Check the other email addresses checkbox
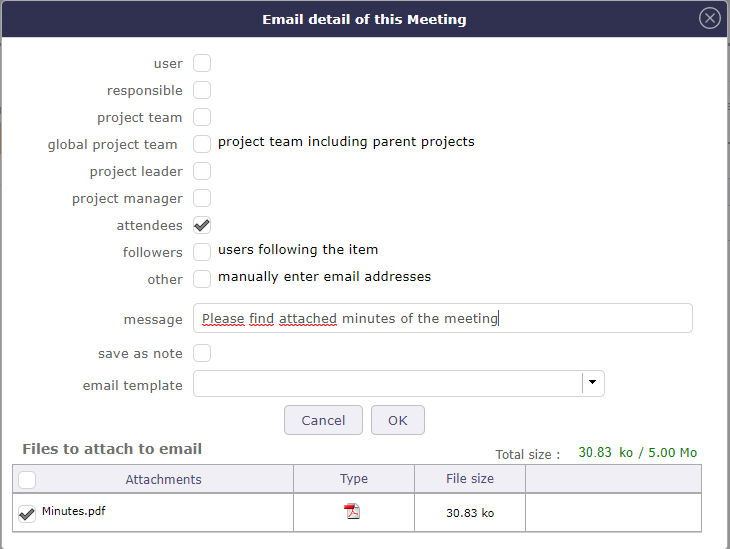The image size is (730, 549). [202, 278]
